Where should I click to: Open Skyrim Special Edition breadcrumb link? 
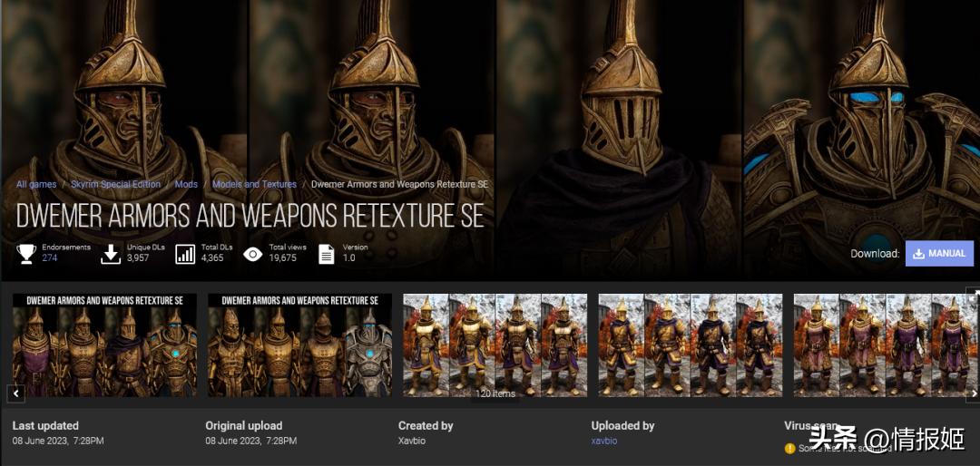point(115,184)
